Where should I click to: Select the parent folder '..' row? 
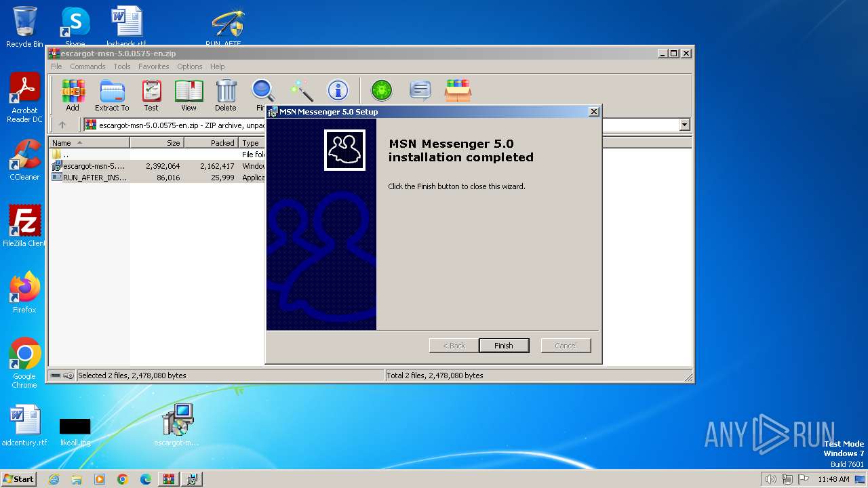[157, 155]
